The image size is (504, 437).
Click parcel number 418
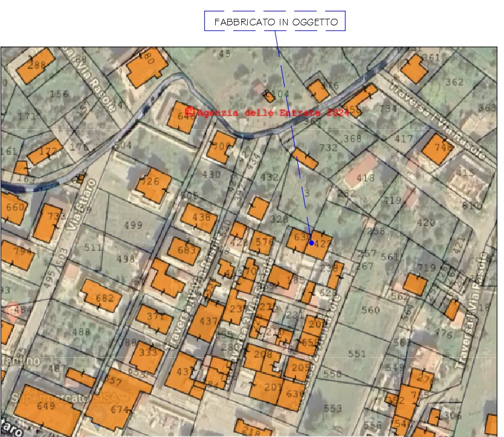click(365, 178)
